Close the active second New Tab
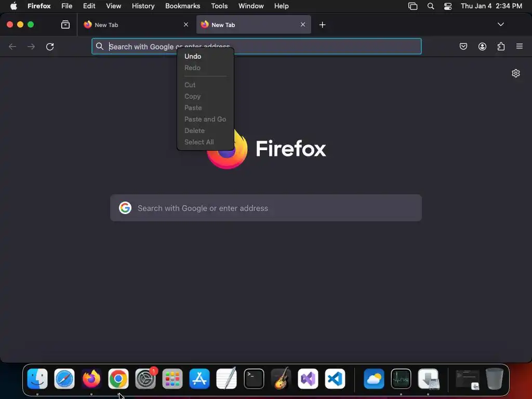This screenshot has width=532, height=399. [303, 24]
